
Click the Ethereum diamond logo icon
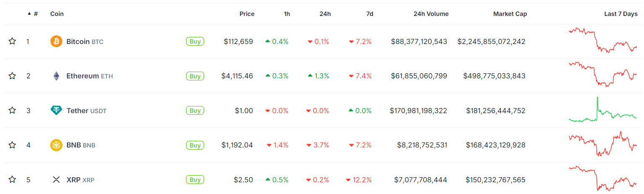point(56,76)
